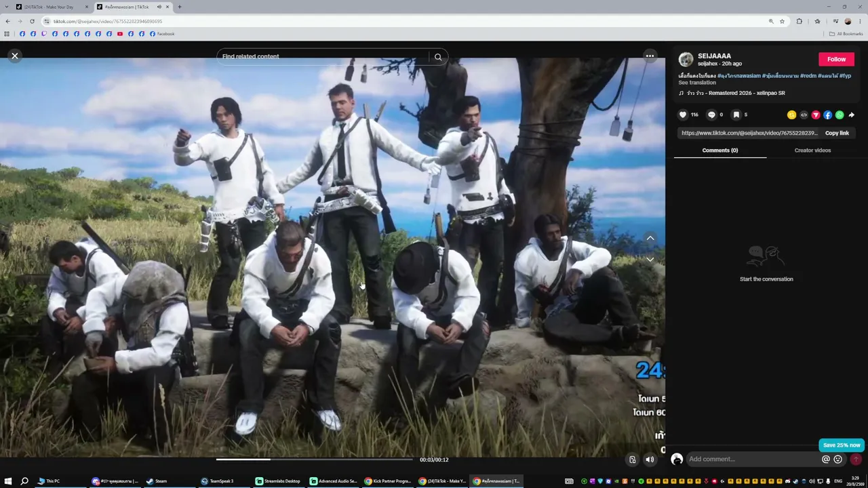Screen dimensions: 868x488
Task: Open the YouTube bookmark in the bookmarks bar
Action: pyautogui.click(x=120, y=34)
